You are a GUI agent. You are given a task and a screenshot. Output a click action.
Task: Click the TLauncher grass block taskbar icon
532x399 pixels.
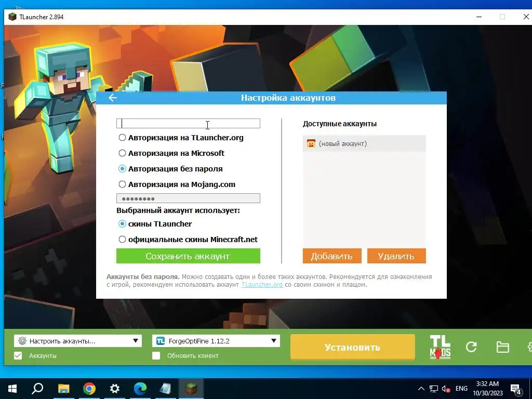[191, 389]
